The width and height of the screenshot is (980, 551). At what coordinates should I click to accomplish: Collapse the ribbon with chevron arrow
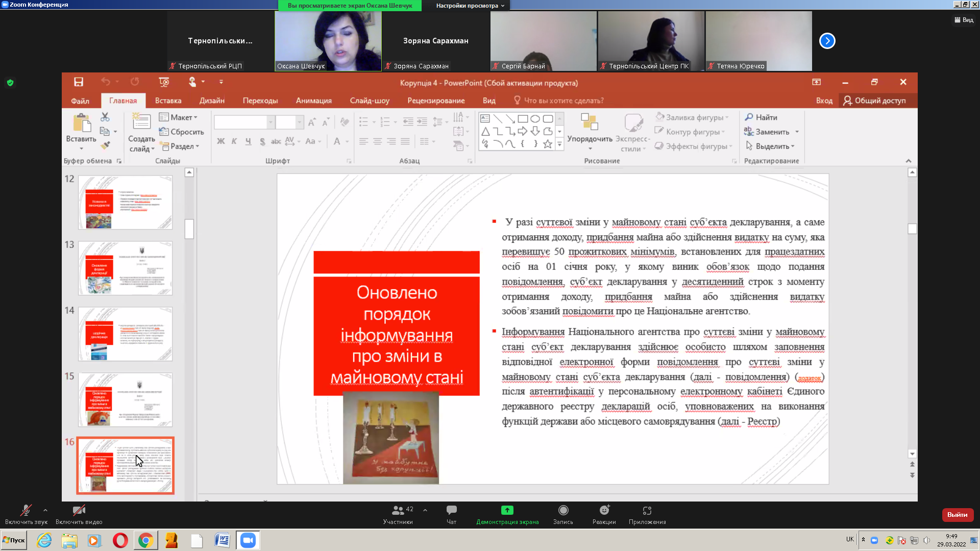(x=909, y=161)
